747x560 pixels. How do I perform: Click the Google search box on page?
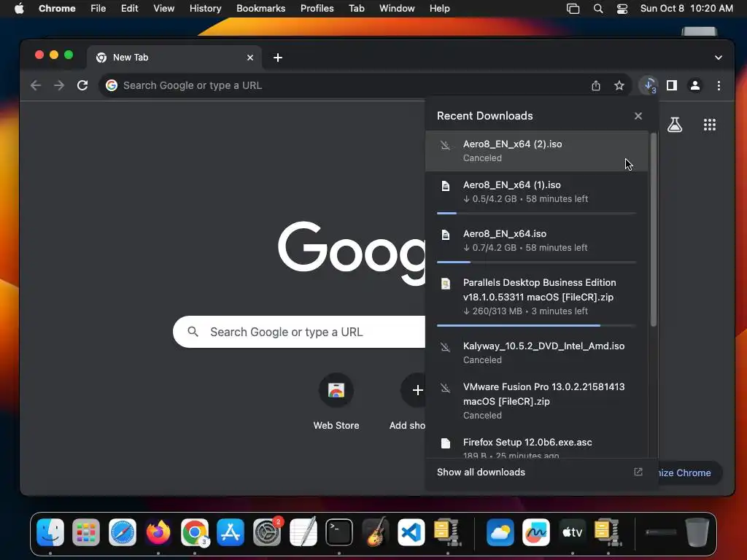tap(299, 332)
